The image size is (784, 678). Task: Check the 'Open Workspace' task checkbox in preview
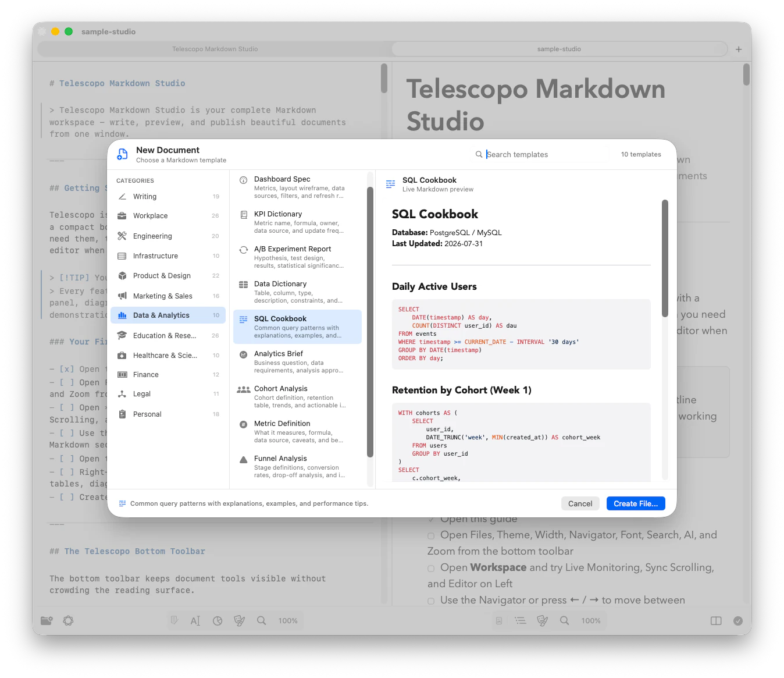pyautogui.click(x=431, y=569)
